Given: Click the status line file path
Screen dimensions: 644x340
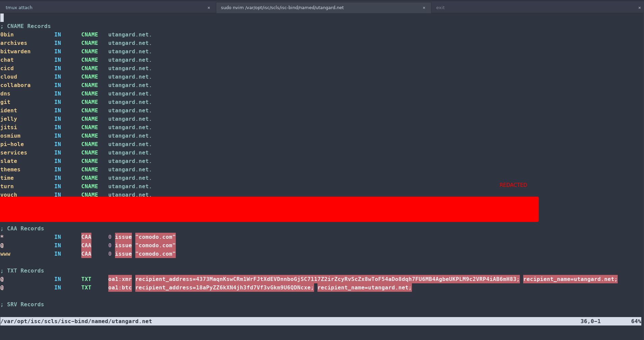Looking at the screenshot, I should pyautogui.click(x=76, y=321).
